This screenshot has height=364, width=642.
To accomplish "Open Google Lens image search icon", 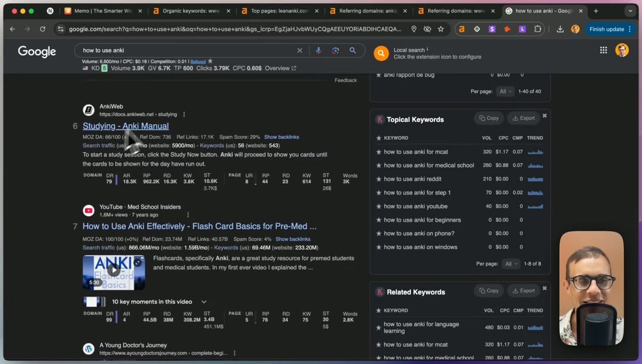I will 336,50.
